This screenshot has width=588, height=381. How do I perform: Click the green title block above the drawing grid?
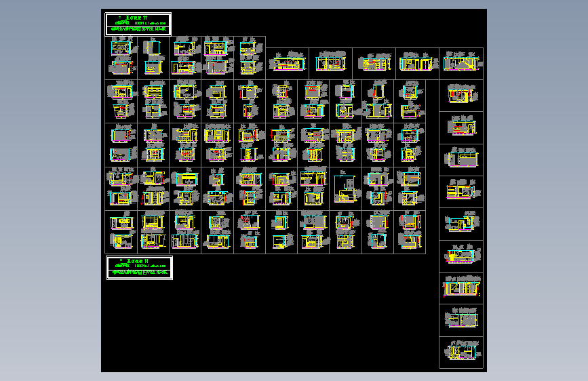click(138, 24)
